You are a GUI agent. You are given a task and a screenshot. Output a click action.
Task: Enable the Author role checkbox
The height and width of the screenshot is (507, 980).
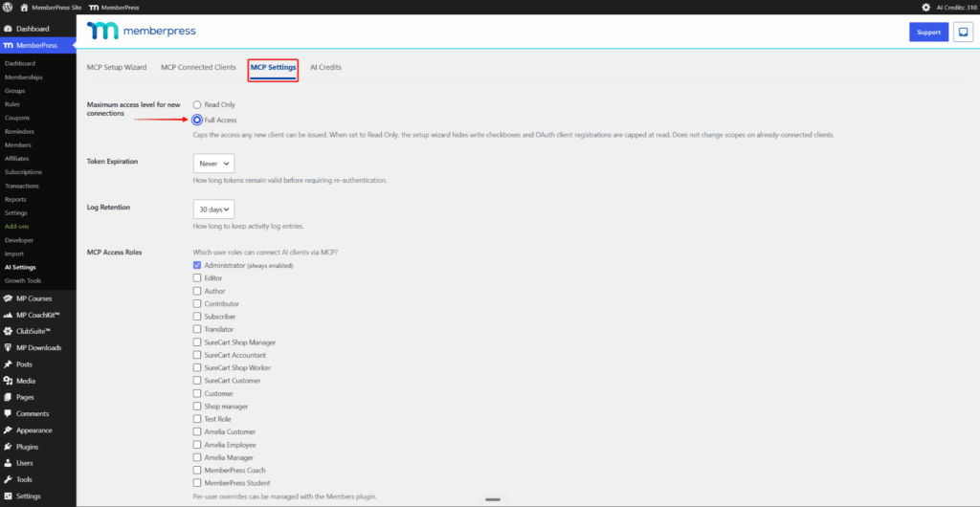click(x=197, y=291)
